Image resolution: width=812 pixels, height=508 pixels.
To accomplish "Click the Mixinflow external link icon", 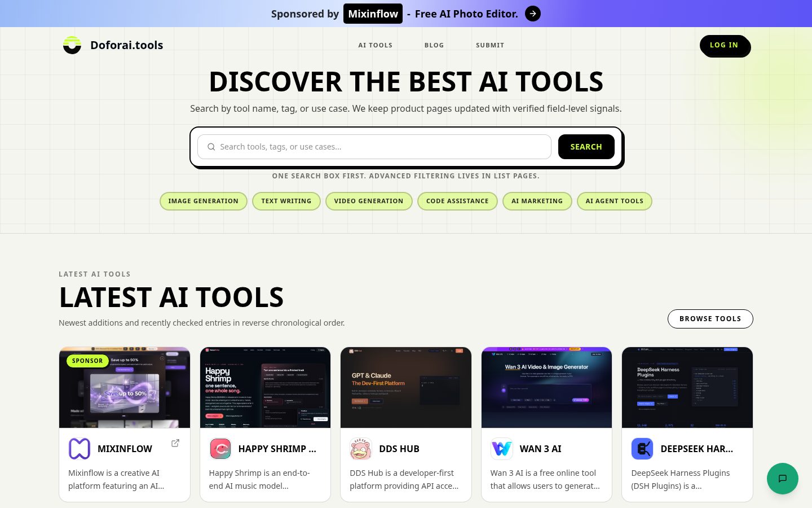I will (x=175, y=443).
